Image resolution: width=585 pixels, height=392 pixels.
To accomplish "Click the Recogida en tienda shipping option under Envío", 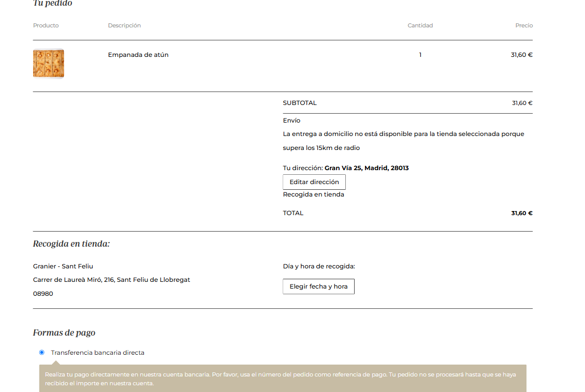I will pos(313,194).
